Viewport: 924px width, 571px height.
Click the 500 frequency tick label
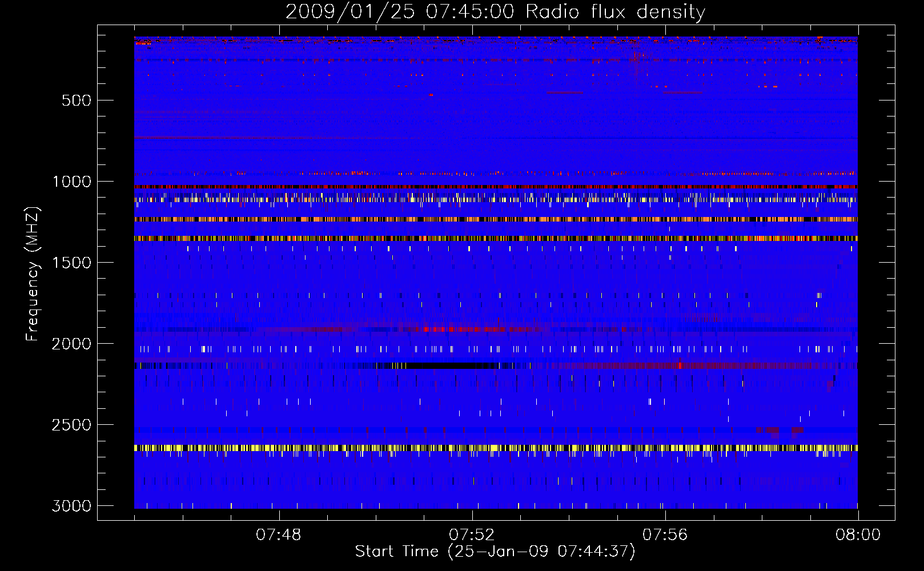77,100
